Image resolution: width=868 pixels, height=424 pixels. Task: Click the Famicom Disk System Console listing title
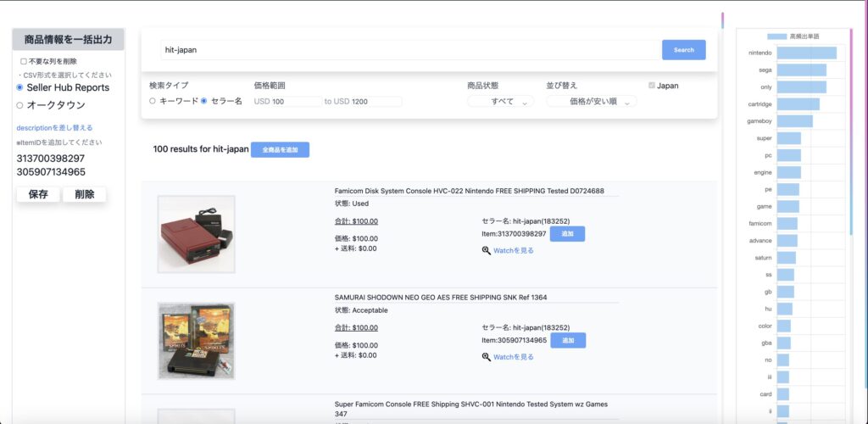pos(469,191)
